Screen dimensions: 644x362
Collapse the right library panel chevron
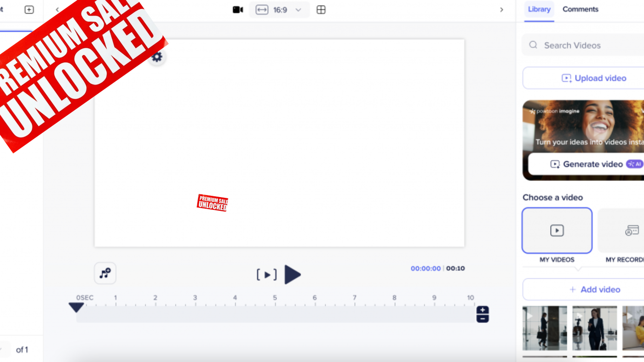(x=501, y=10)
